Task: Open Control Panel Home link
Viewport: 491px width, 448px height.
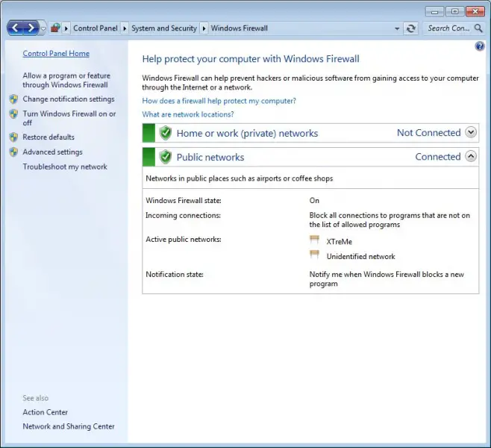Action: [x=56, y=54]
